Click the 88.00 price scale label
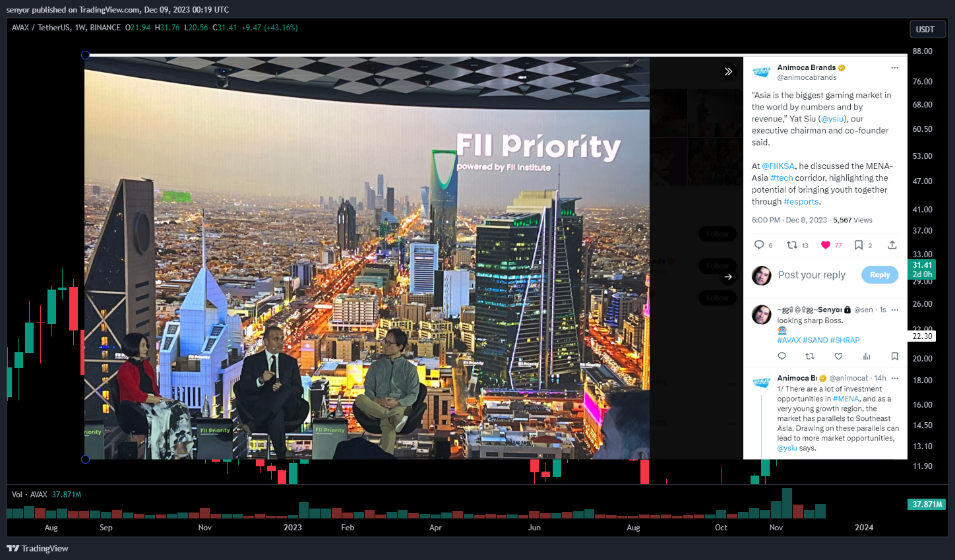Image resolution: width=955 pixels, height=560 pixels. click(922, 51)
